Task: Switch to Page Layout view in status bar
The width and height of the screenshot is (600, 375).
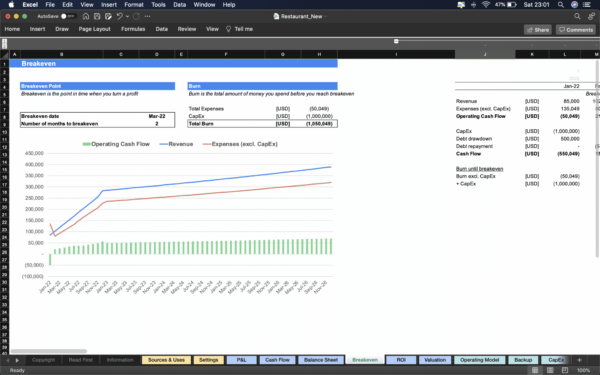Action: point(550,370)
